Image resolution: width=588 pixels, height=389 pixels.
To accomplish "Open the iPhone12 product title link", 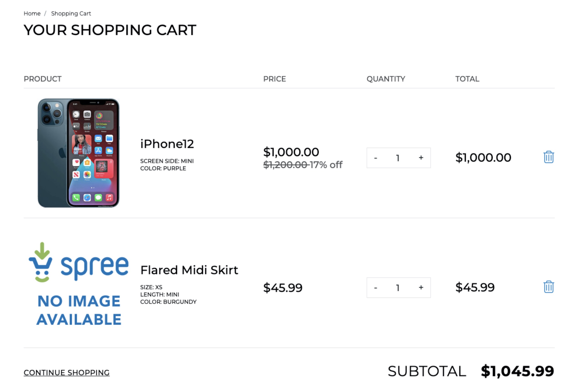I will [167, 144].
